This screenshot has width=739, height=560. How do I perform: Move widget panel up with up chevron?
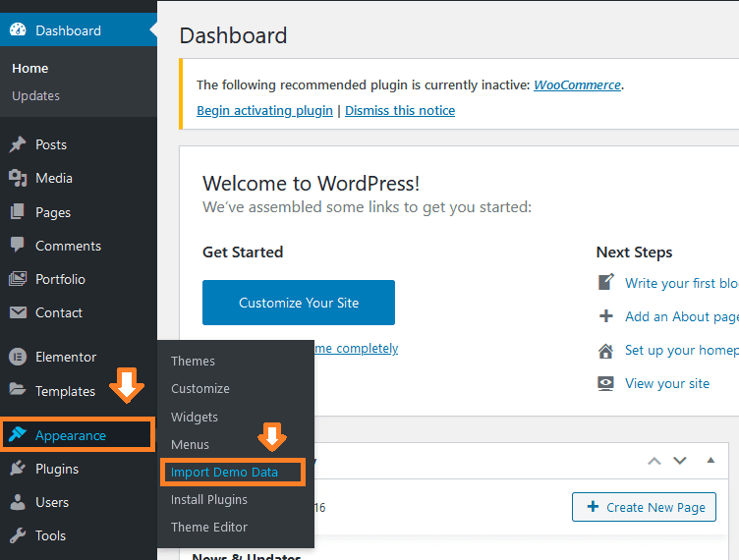(654, 461)
